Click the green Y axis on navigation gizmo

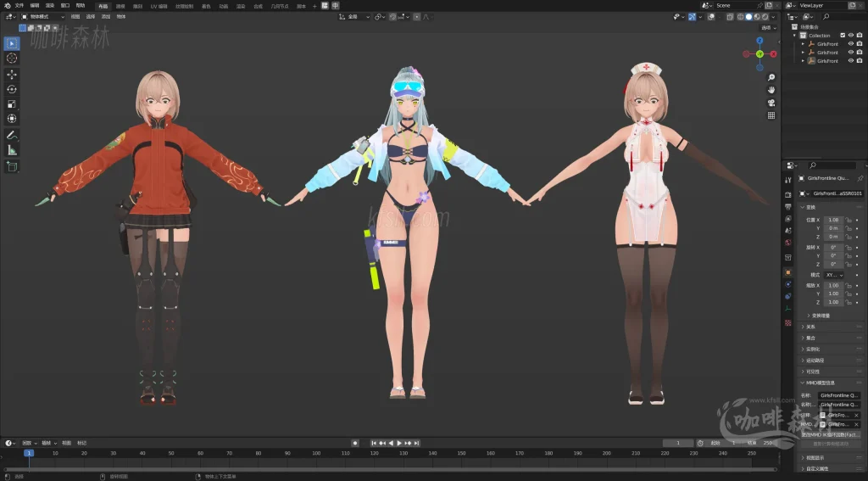coord(759,53)
